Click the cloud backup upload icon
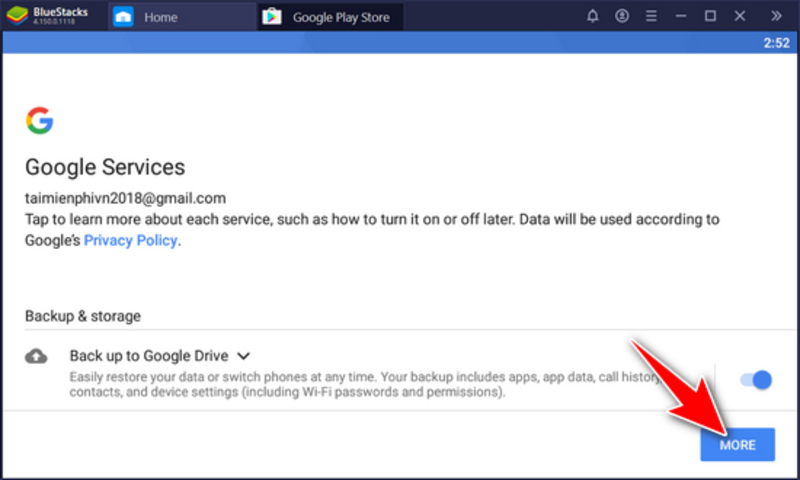The image size is (800, 480). coord(37,356)
